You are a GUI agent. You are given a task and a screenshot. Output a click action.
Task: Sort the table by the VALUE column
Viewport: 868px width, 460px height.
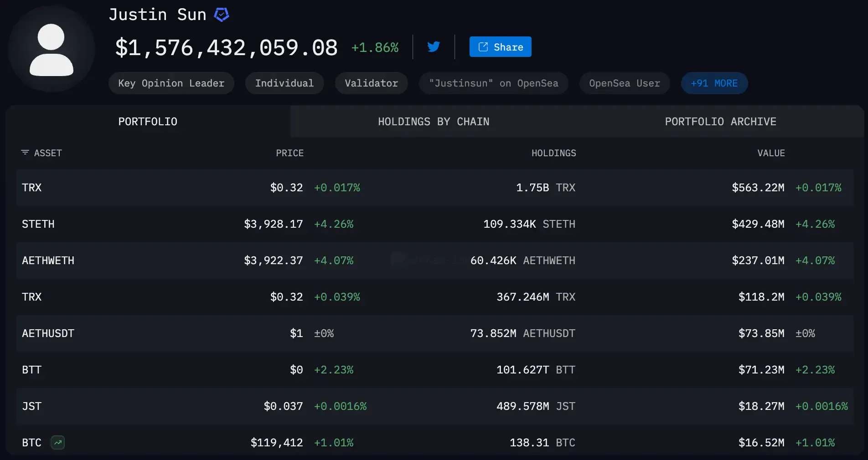771,153
